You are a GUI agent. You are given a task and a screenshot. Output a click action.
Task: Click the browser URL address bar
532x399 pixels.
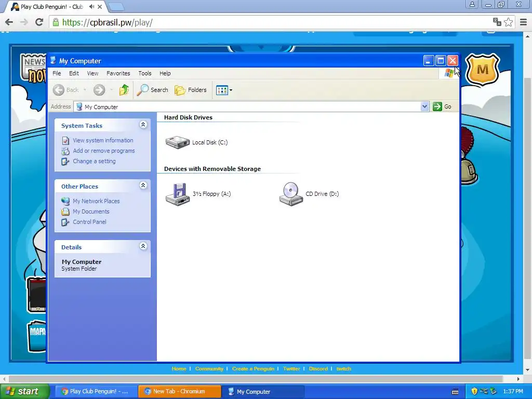(x=271, y=22)
